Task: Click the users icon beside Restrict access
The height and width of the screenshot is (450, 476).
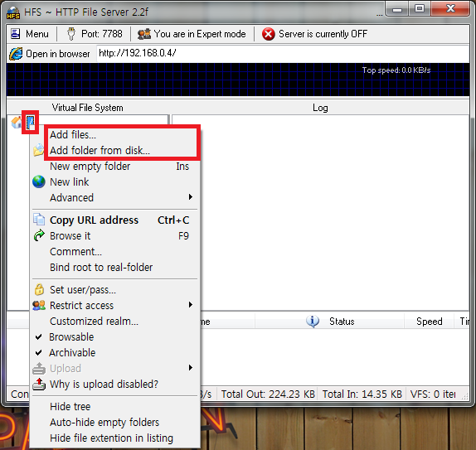Action: click(39, 305)
